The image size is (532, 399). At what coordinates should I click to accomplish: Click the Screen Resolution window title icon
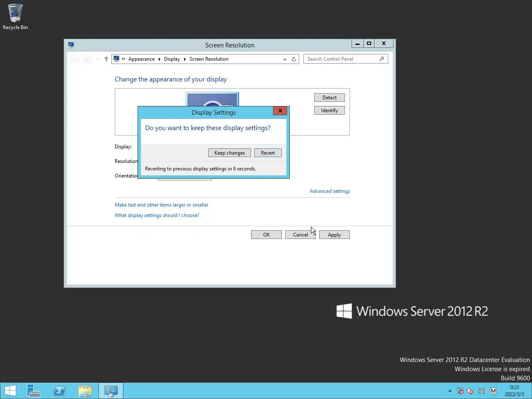(71, 45)
